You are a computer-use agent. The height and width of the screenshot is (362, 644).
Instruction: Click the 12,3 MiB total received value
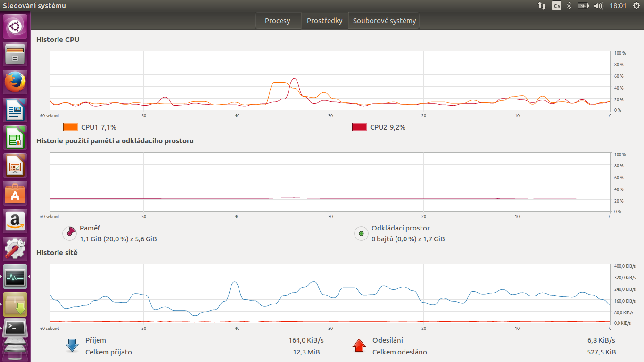point(306,352)
